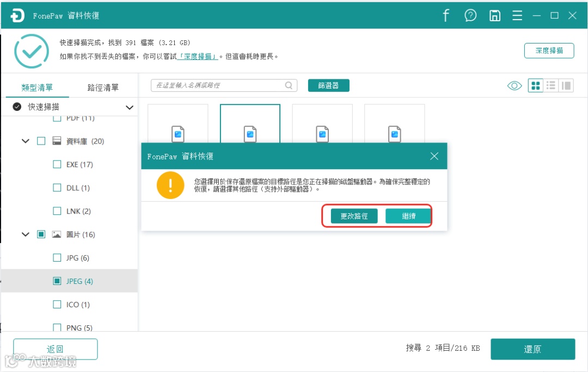Check the ICO (1) checkbox
The width and height of the screenshot is (588, 372).
pos(57,304)
